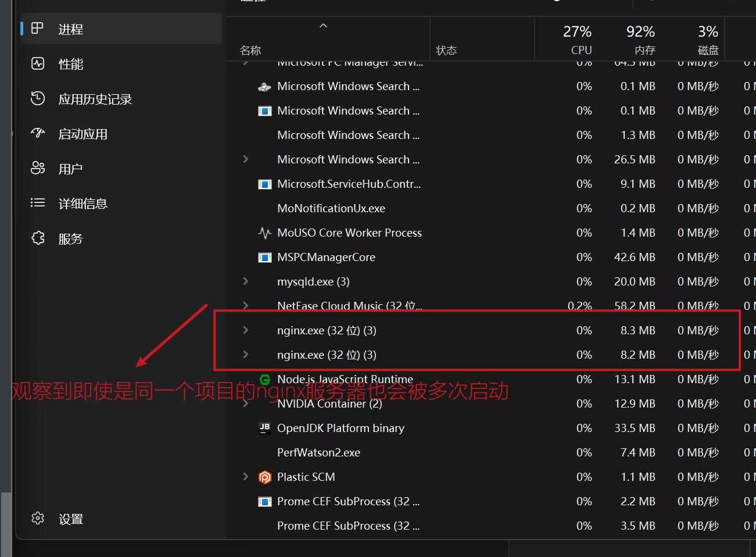The width and height of the screenshot is (756, 557).
Task: Expand the Plastic SCM group
Action: (245, 476)
